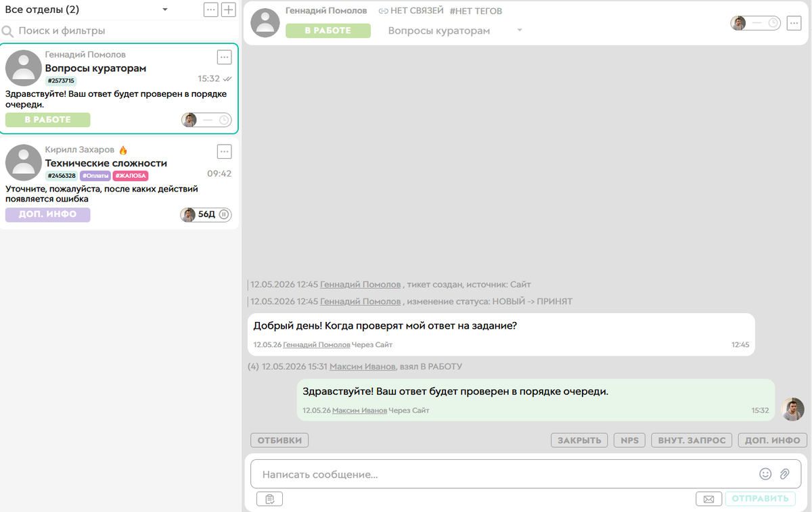
Task: Click the clock icon in the conversation header
Action: click(773, 23)
